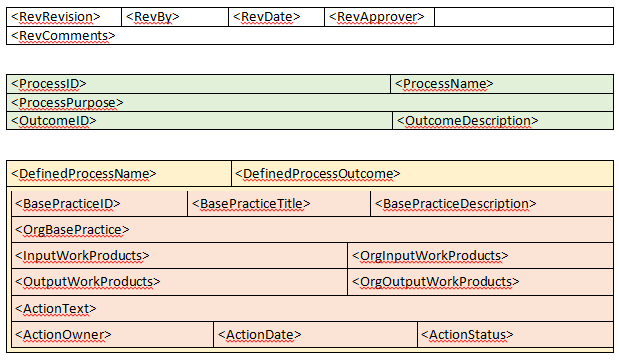Click the <ActionText> row
Image resolution: width=619 pixels, height=360 pixels.
[312, 308]
